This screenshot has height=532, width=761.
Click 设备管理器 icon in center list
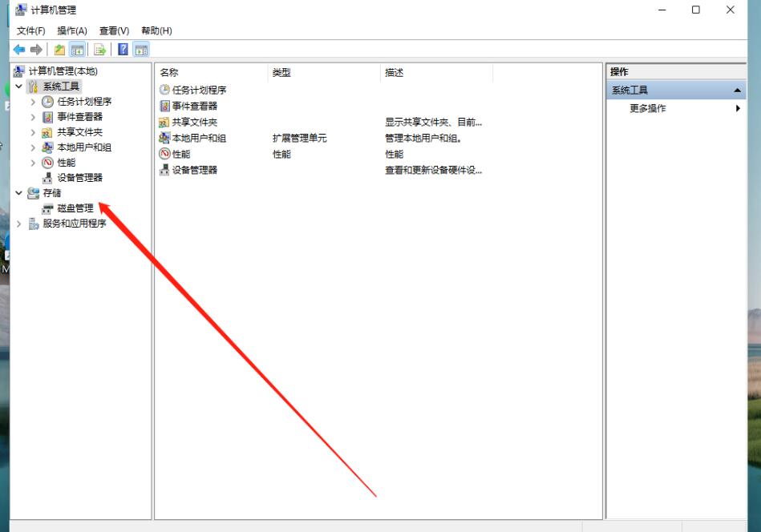(164, 170)
